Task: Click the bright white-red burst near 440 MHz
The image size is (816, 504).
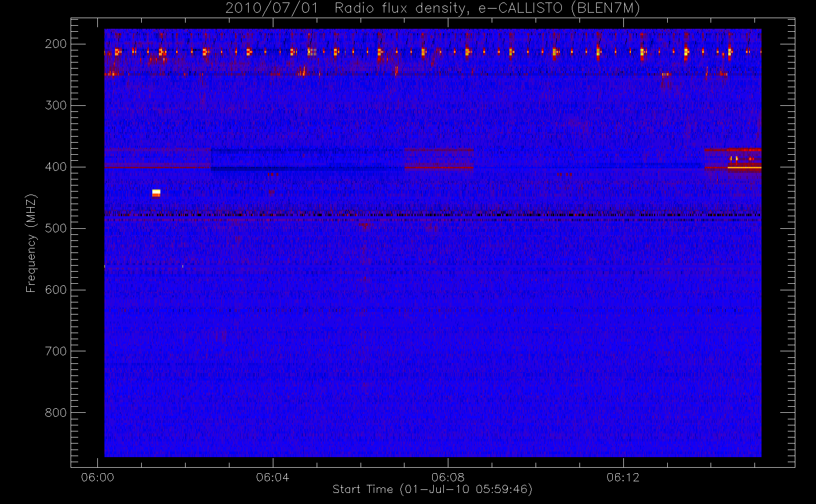Action: click(156, 193)
